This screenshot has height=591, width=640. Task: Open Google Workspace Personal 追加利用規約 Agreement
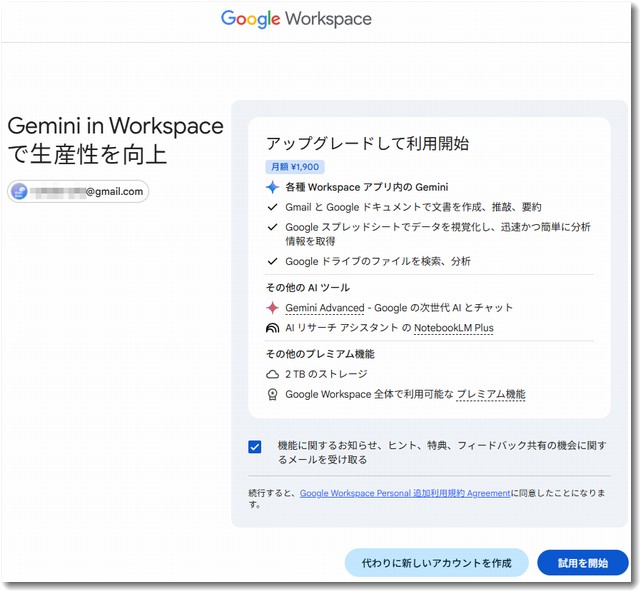point(405,493)
